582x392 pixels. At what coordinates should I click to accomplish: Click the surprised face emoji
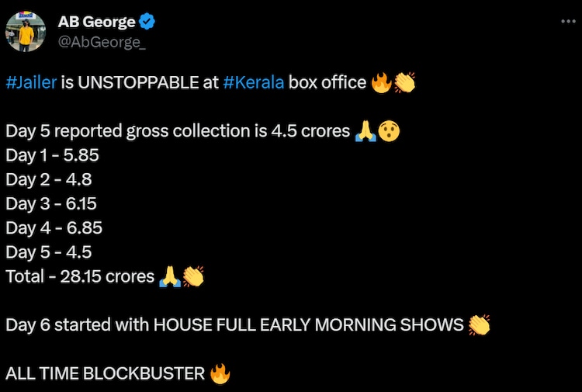[388, 130]
